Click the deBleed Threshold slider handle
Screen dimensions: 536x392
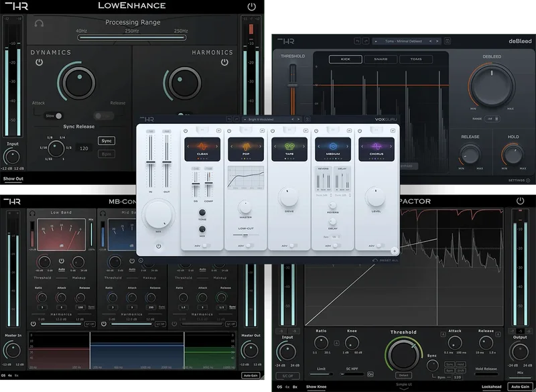click(x=292, y=85)
